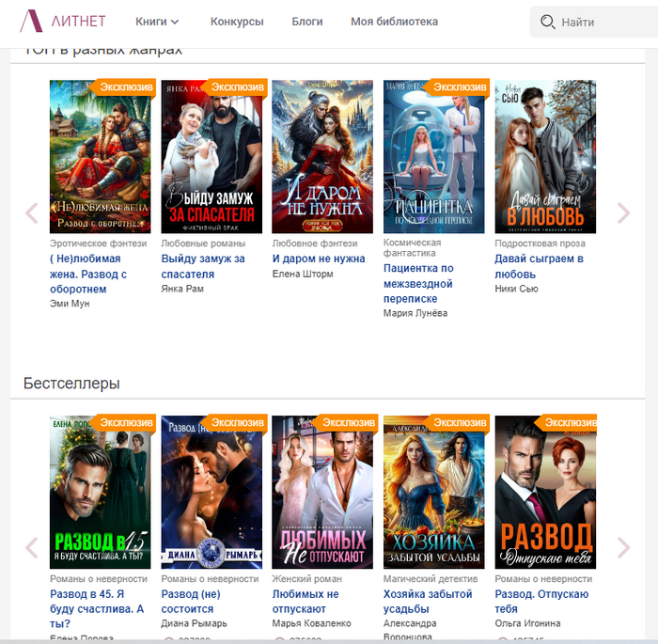The width and height of the screenshot is (658, 644).
Task: Open genre Любовное фэнтези
Action: coord(315,243)
